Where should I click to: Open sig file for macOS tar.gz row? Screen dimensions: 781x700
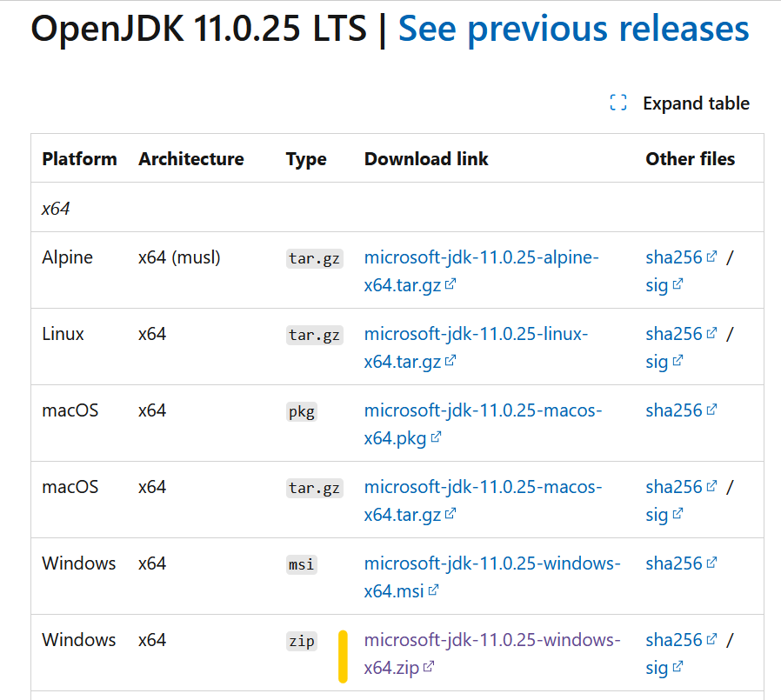(657, 515)
